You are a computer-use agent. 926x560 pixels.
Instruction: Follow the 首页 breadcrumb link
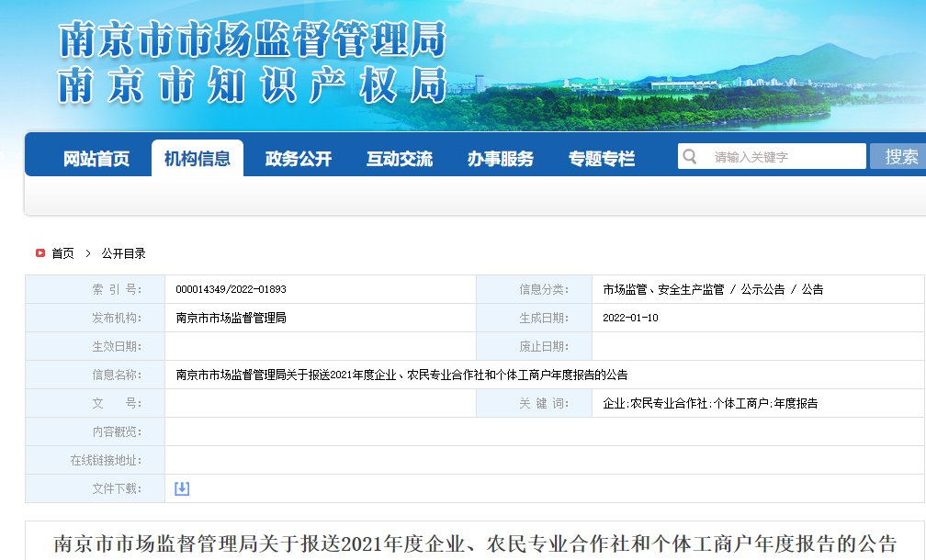pyautogui.click(x=62, y=253)
